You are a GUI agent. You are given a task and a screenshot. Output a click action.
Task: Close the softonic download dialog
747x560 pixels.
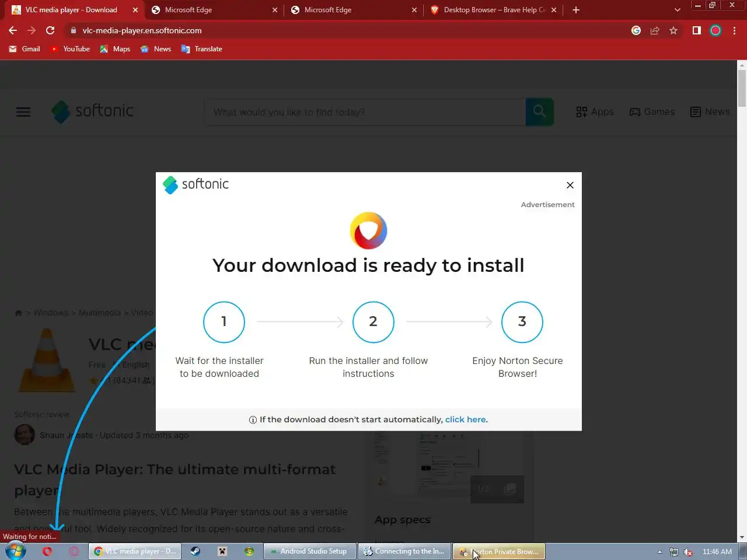[570, 185]
